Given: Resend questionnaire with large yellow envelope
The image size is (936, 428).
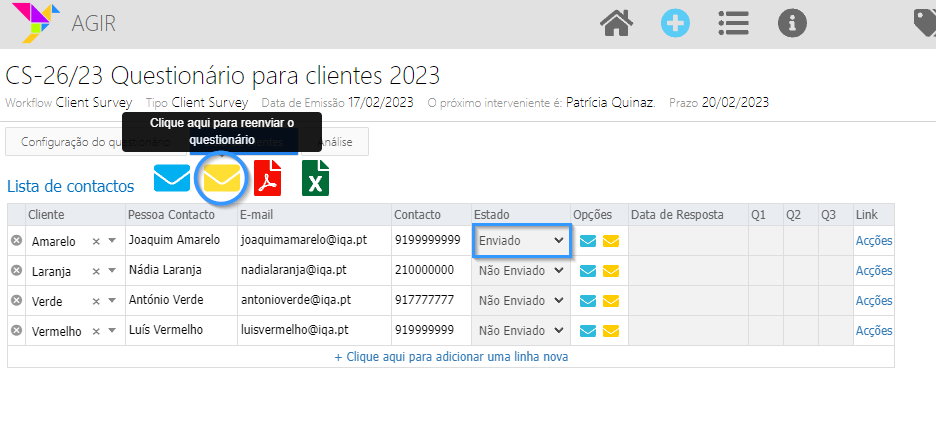Looking at the screenshot, I should click(221, 177).
